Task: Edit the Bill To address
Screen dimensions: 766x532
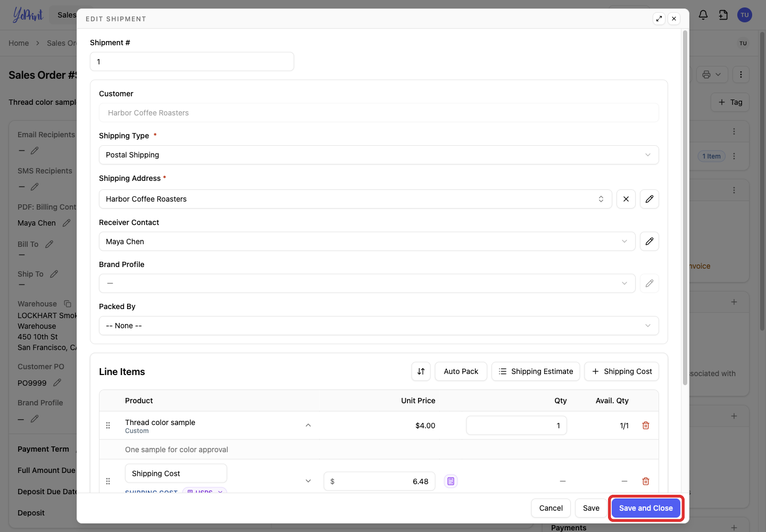Action: click(x=49, y=244)
